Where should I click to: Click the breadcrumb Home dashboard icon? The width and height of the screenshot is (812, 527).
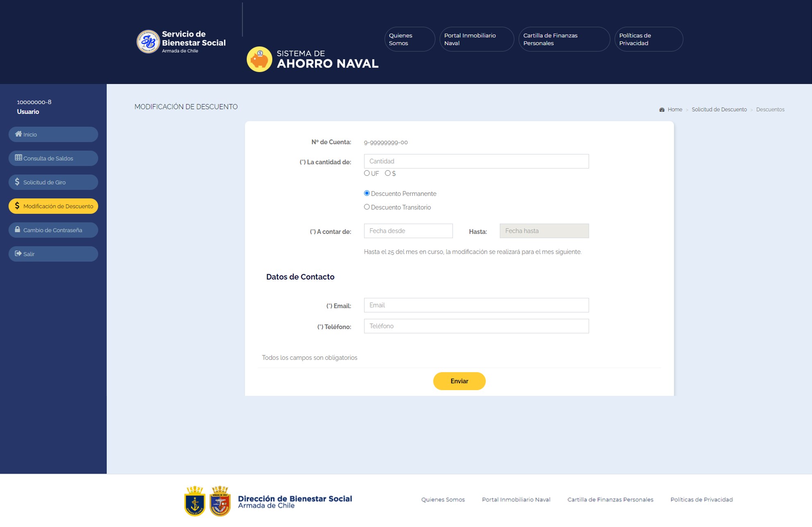pyautogui.click(x=662, y=110)
